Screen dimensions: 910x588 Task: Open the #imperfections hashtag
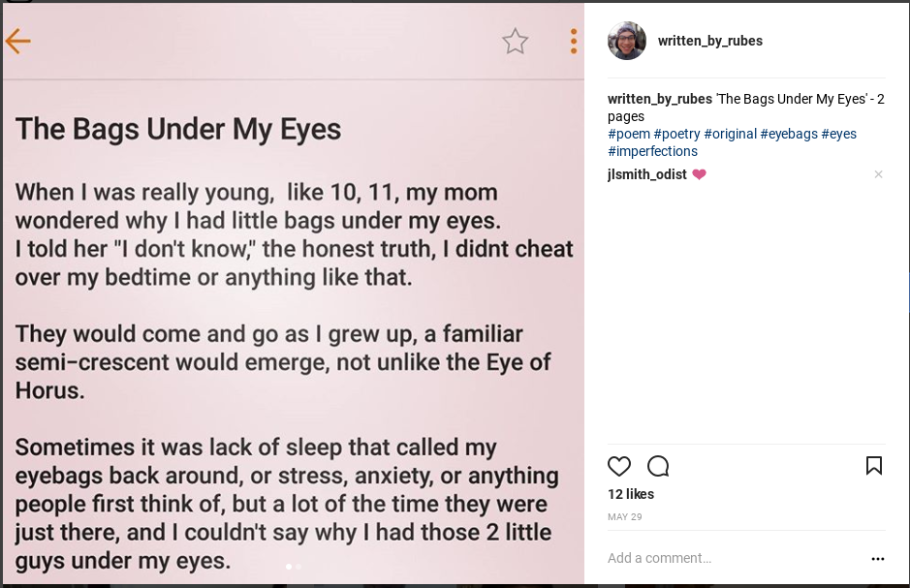(652, 151)
